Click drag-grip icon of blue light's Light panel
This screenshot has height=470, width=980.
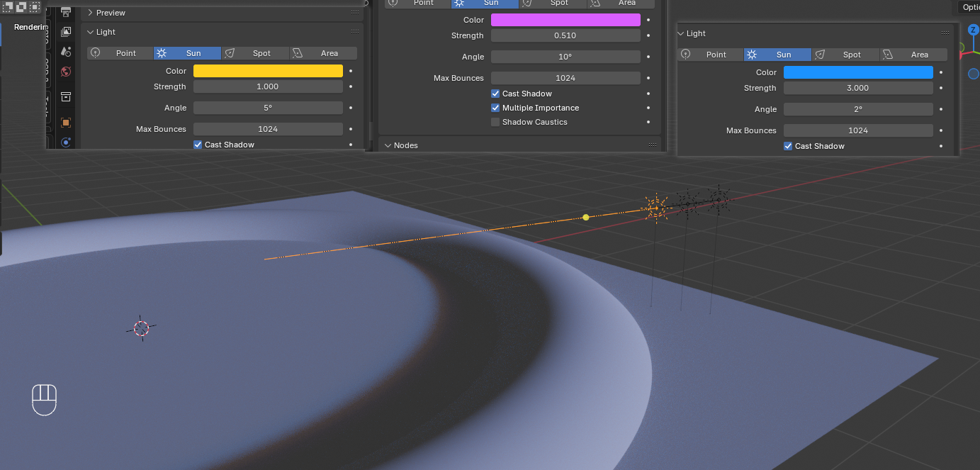[x=945, y=33]
